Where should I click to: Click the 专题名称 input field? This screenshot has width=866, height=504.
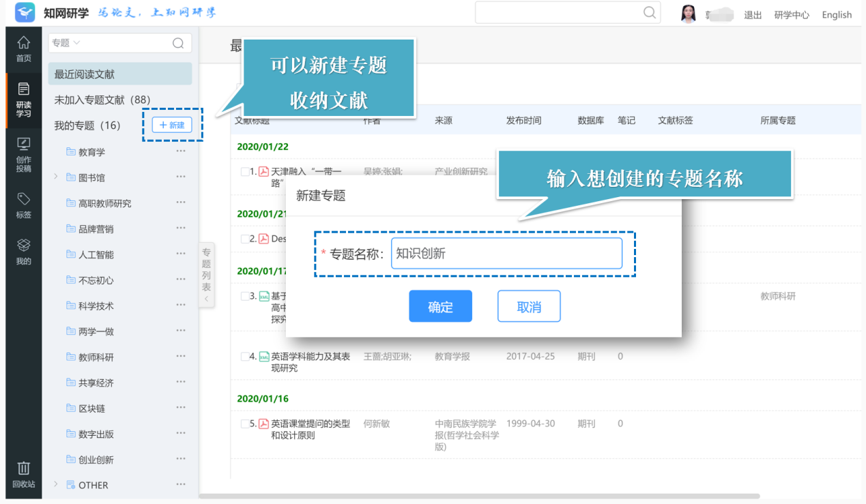(506, 253)
